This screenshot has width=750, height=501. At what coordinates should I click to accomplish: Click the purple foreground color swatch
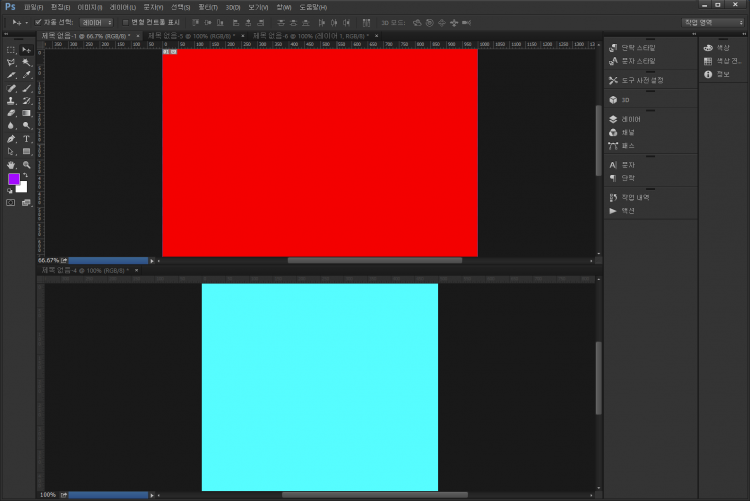coord(14,179)
